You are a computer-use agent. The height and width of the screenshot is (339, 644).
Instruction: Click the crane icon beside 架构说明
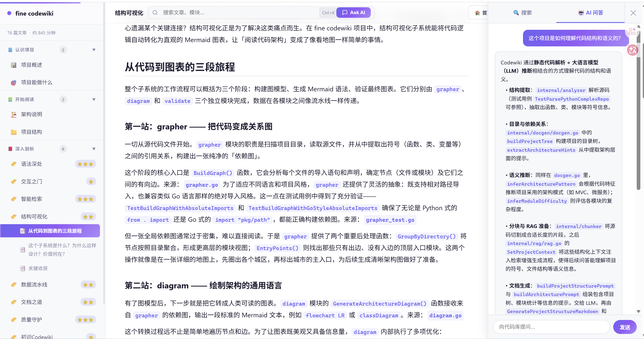(14, 115)
